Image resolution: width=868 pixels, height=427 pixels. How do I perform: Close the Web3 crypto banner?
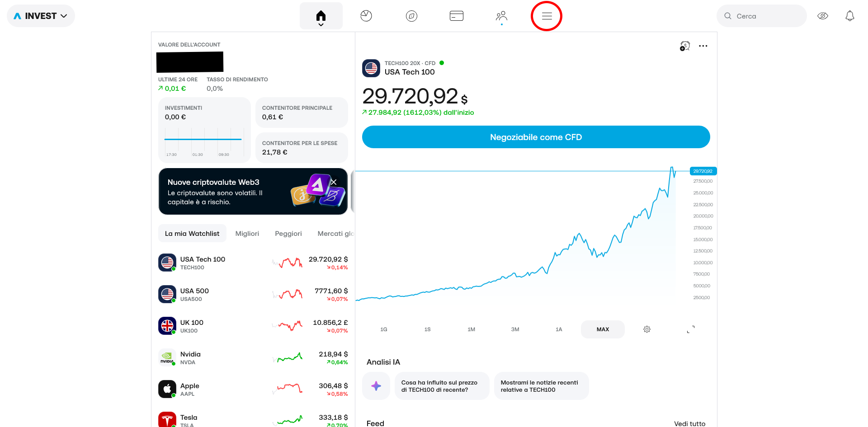click(x=334, y=182)
